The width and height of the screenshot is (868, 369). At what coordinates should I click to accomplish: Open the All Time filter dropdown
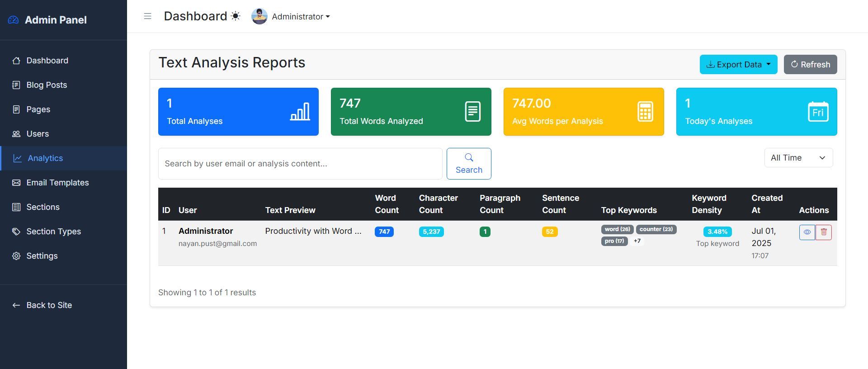coord(798,158)
